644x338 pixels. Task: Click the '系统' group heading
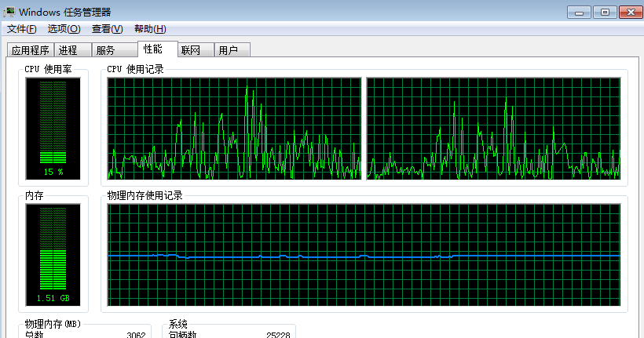[177, 324]
